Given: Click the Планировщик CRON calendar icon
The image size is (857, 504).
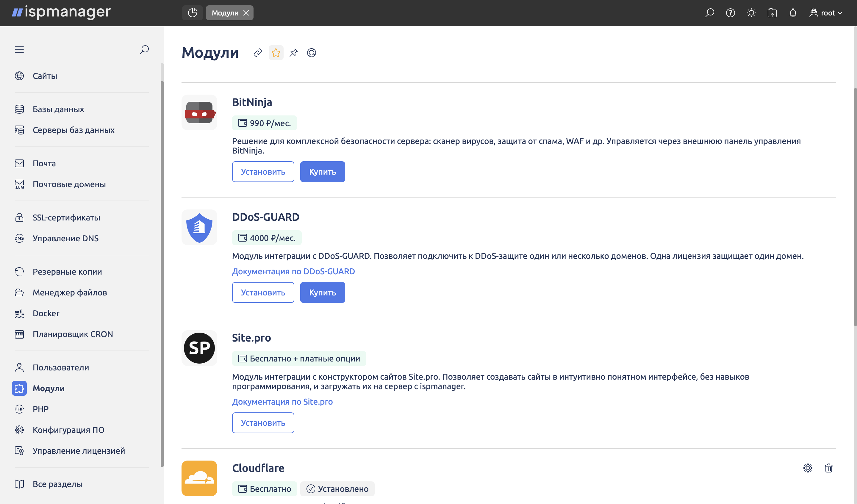Looking at the screenshot, I should (x=19, y=334).
